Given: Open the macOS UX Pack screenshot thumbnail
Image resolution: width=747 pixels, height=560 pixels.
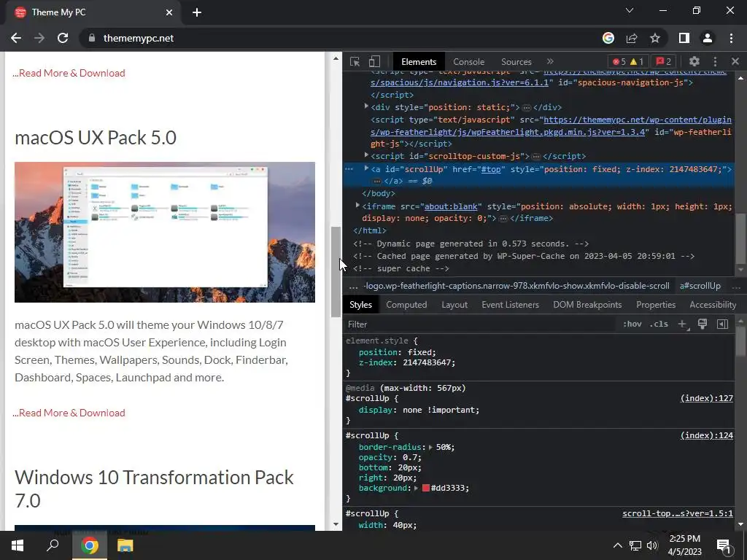Looking at the screenshot, I should 164,232.
